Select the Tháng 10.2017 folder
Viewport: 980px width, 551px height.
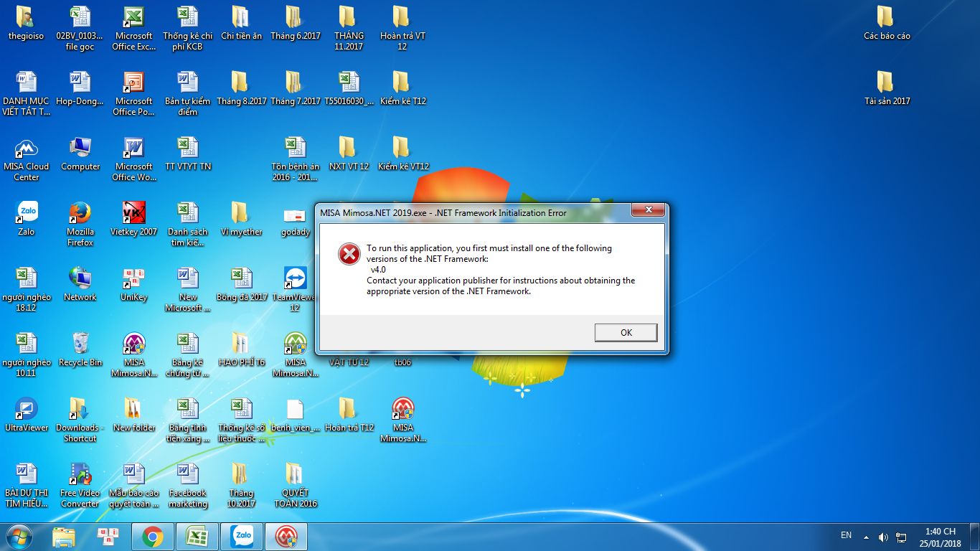pos(241,486)
